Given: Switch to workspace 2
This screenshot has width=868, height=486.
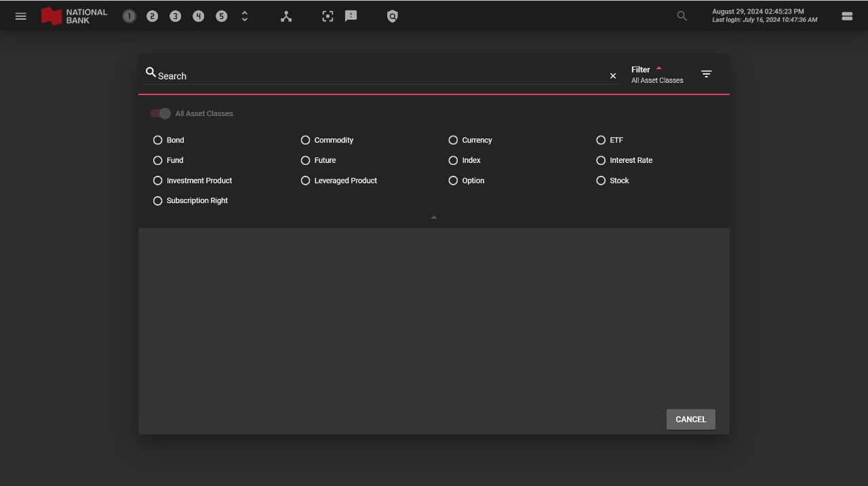Looking at the screenshot, I should pos(152,16).
